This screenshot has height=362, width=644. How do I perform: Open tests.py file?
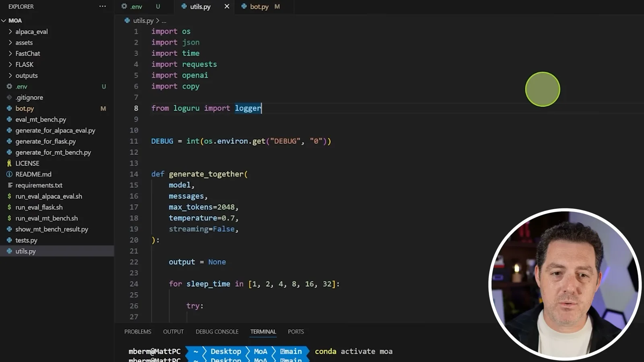click(57, 240)
